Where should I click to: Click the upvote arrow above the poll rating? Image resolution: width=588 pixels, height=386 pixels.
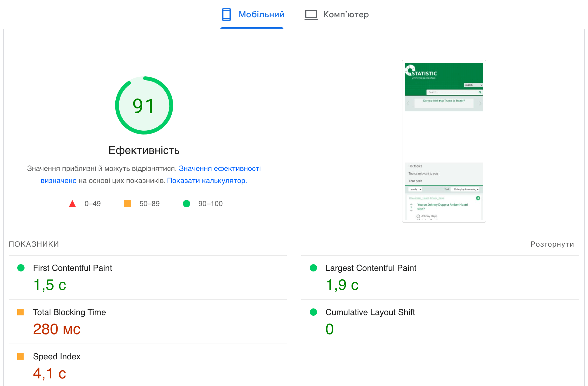point(411,204)
